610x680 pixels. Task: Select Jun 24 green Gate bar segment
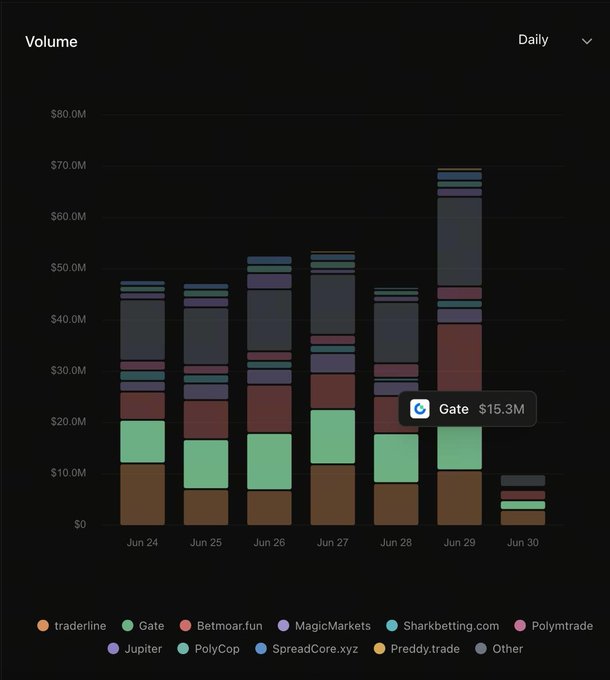(x=143, y=441)
